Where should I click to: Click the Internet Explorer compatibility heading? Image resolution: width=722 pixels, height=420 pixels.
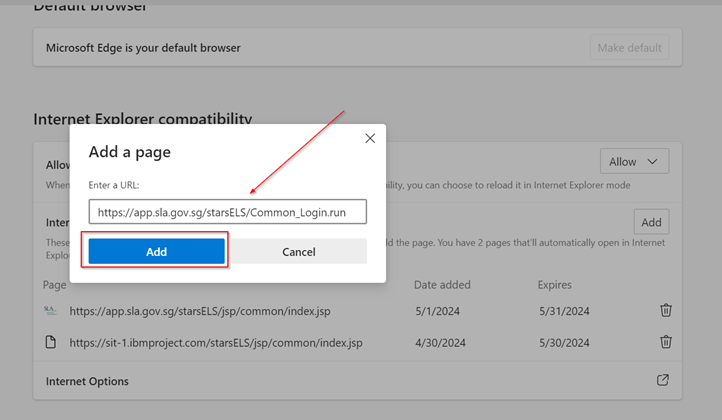143,119
